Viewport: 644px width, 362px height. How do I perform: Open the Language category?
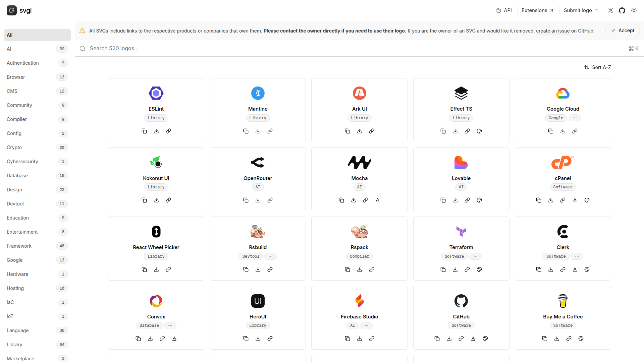click(x=37, y=330)
